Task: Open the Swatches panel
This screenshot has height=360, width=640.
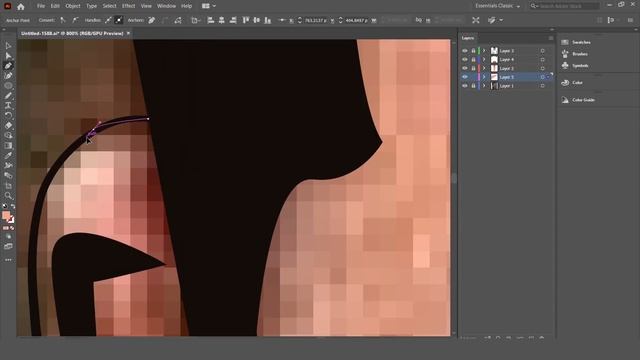Action: pyautogui.click(x=576, y=42)
